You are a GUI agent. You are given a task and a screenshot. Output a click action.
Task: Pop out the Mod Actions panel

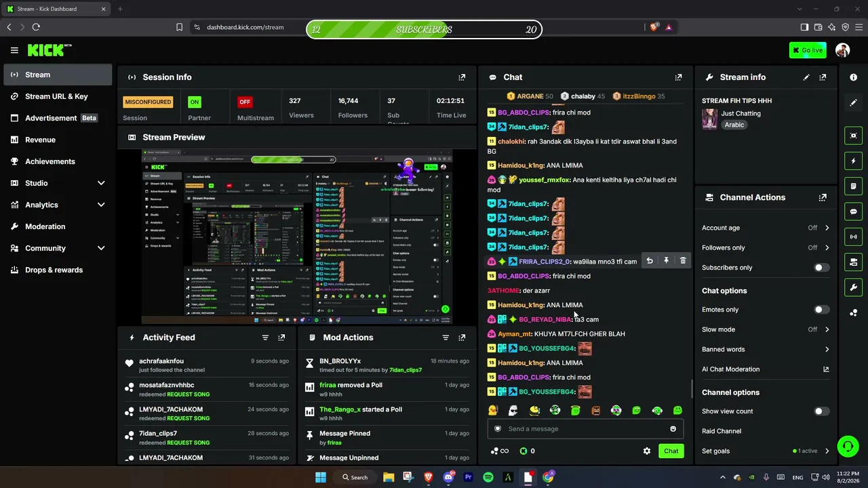462,338
